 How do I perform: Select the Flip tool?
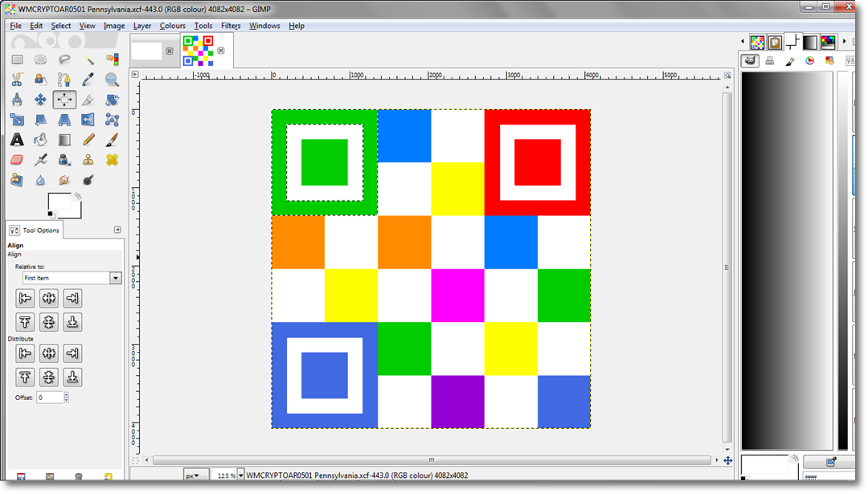tap(88, 120)
